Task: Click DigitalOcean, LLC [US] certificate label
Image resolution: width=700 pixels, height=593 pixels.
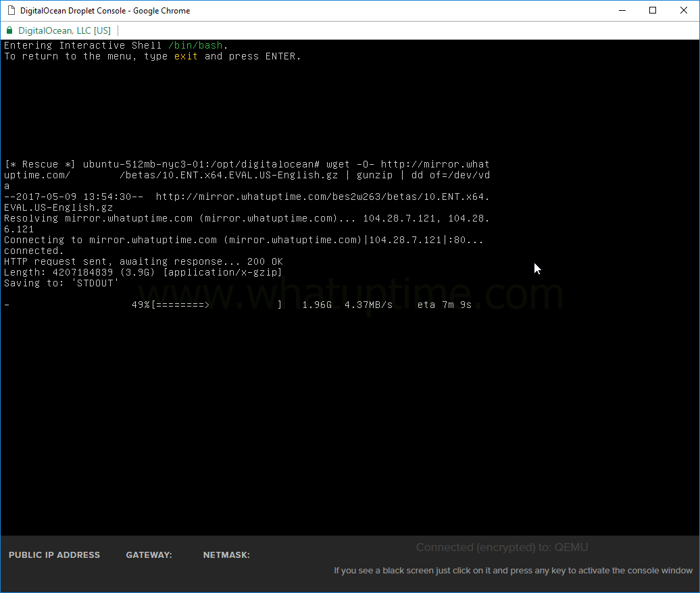Action: (x=64, y=30)
